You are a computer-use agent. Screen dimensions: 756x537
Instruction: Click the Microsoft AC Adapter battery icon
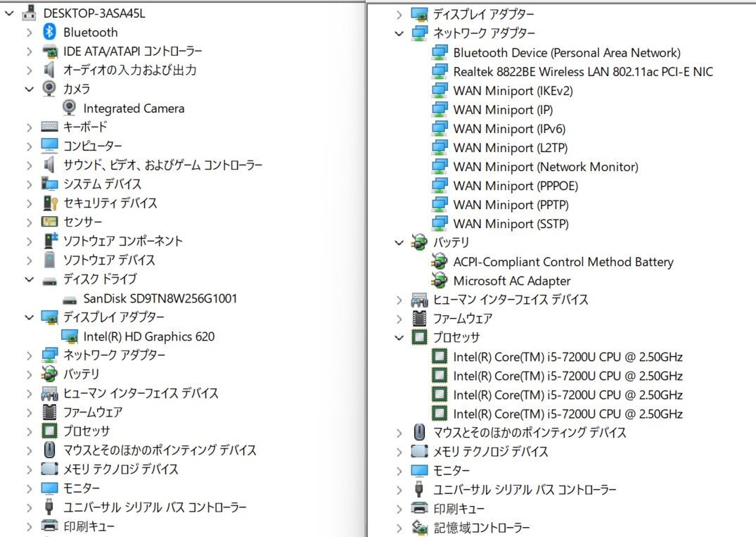440,281
